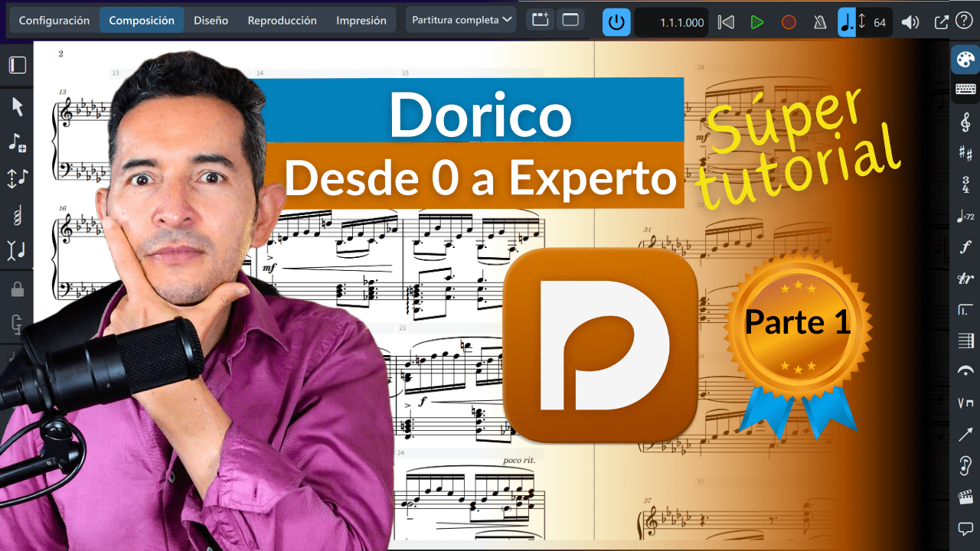This screenshot has height=551, width=980.
Task: Show the on-screen keyboard panel
Action: tap(965, 90)
